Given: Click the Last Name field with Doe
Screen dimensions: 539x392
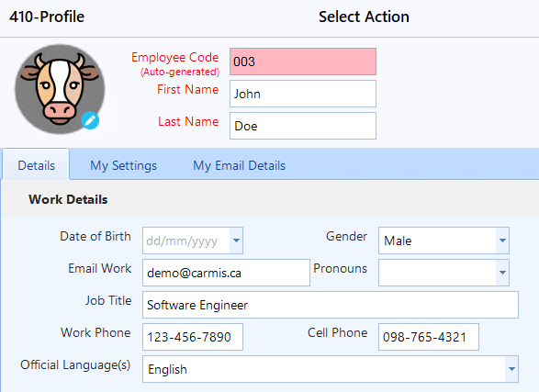Looking at the screenshot, I should (x=303, y=126).
